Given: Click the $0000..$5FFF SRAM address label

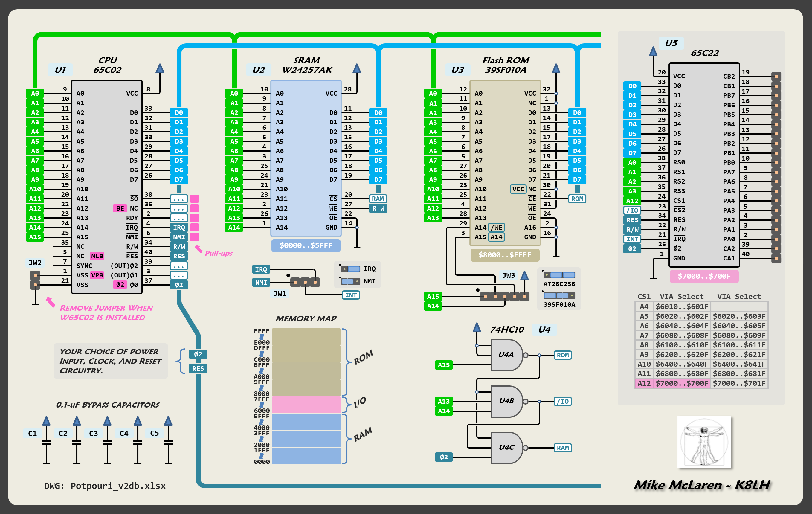Looking at the screenshot, I should tap(306, 245).
